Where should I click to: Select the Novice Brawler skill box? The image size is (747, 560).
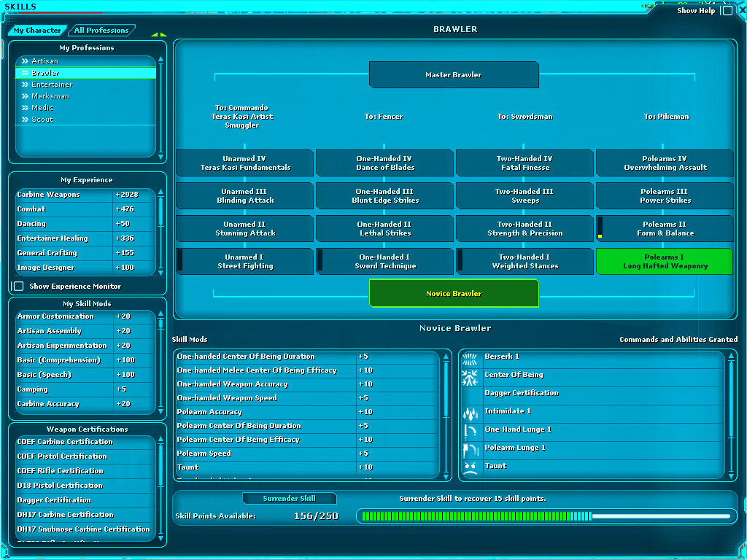click(454, 293)
